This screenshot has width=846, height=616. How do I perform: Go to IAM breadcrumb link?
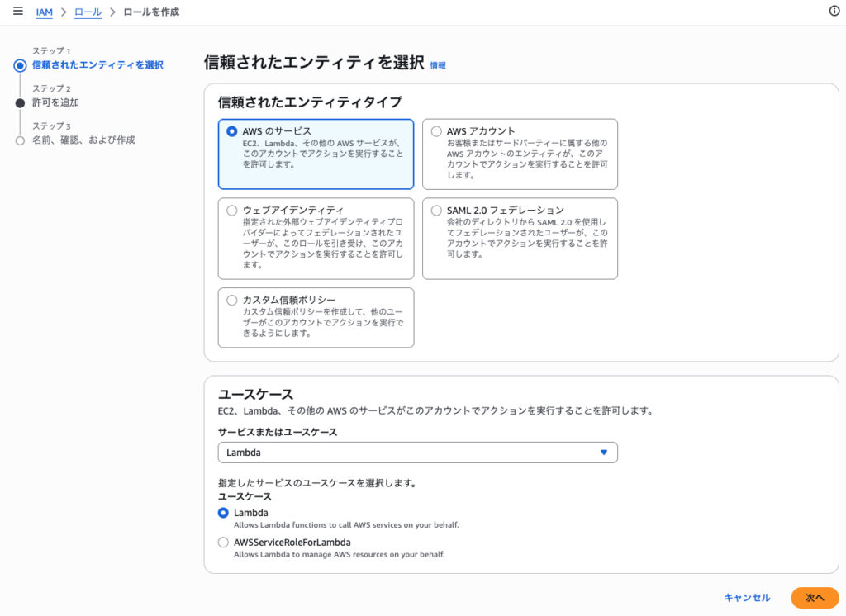(x=45, y=12)
